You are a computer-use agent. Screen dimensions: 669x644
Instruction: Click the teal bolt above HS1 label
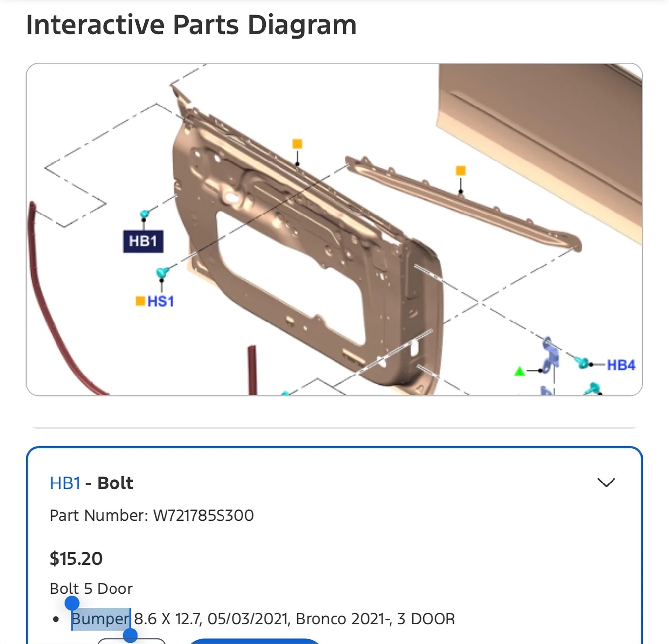pos(162,272)
